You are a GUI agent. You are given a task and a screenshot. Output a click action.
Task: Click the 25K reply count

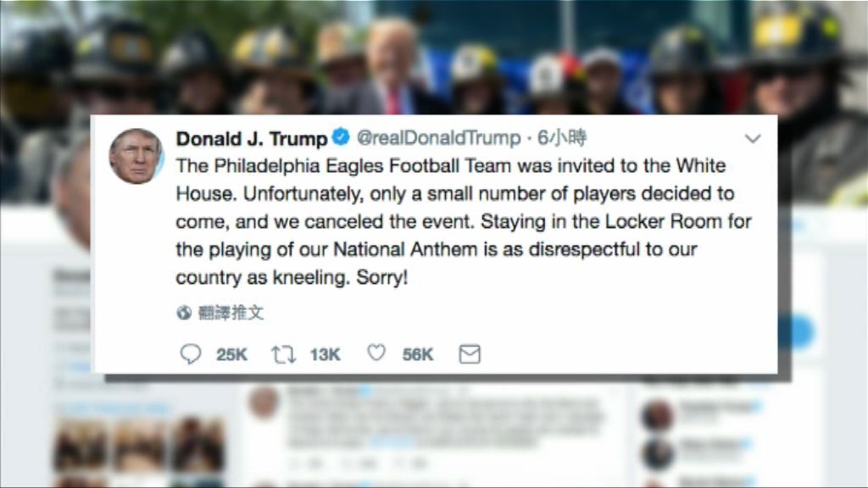pyautogui.click(x=231, y=355)
